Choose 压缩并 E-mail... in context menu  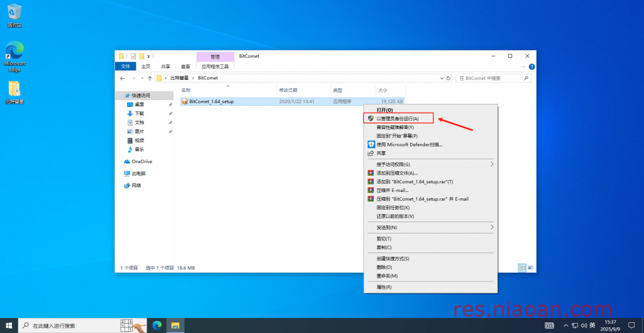[x=430, y=190]
